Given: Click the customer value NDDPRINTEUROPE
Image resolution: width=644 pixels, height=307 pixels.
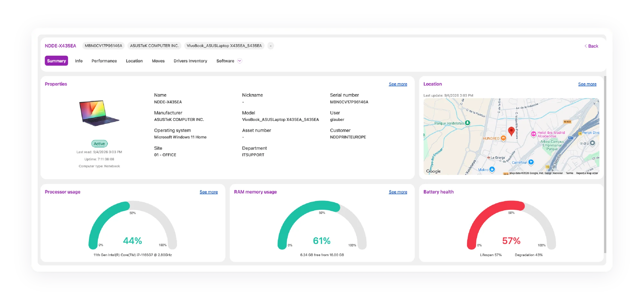Looking at the screenshot, I should pos(348,137).
